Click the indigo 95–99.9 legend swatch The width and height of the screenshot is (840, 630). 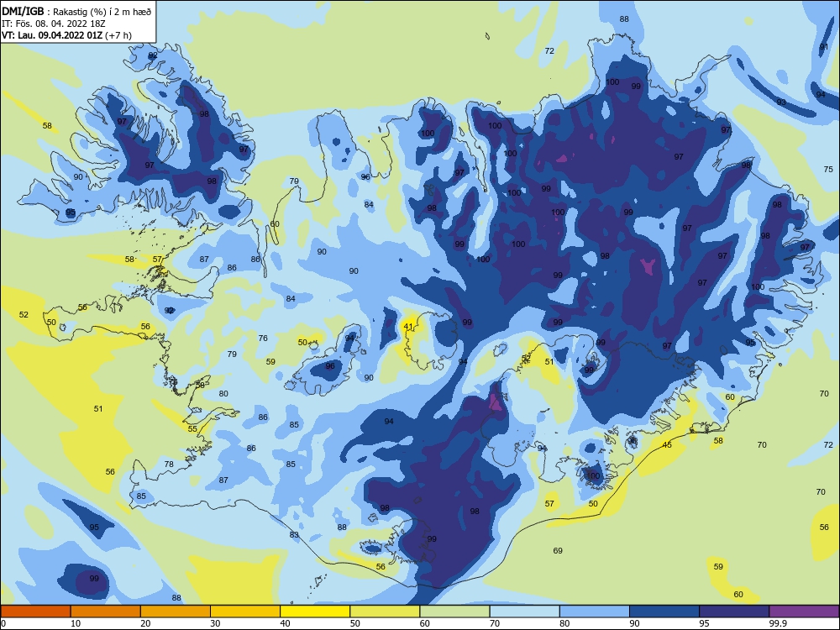coord(734,612)
